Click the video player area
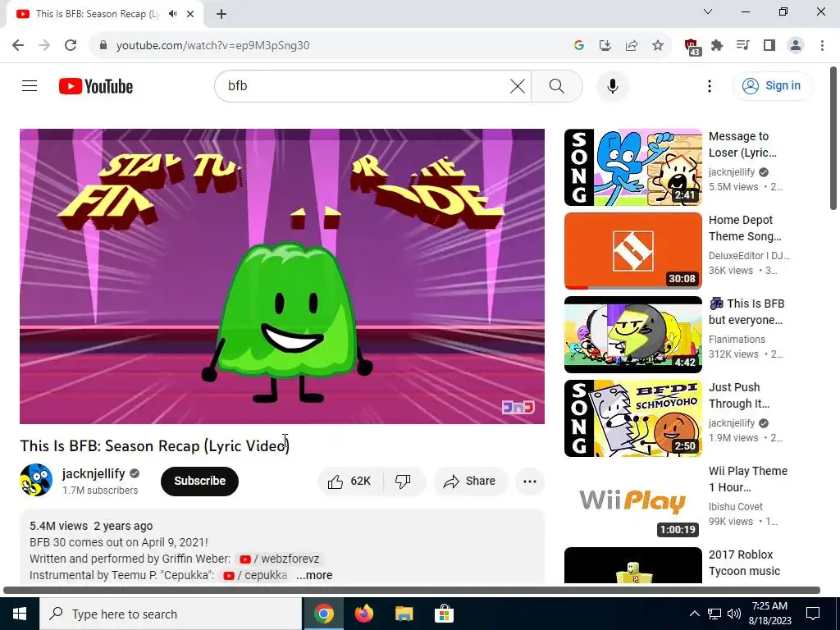Image resolution: width=840 pixels, height=630 pixels. click(x=282, y=276)
